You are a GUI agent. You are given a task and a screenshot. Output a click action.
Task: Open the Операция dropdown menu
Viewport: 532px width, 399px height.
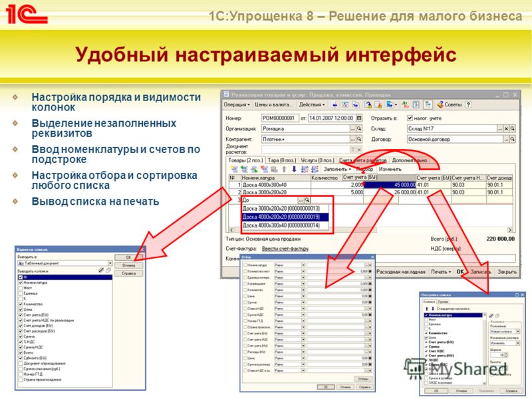point(237,104)
